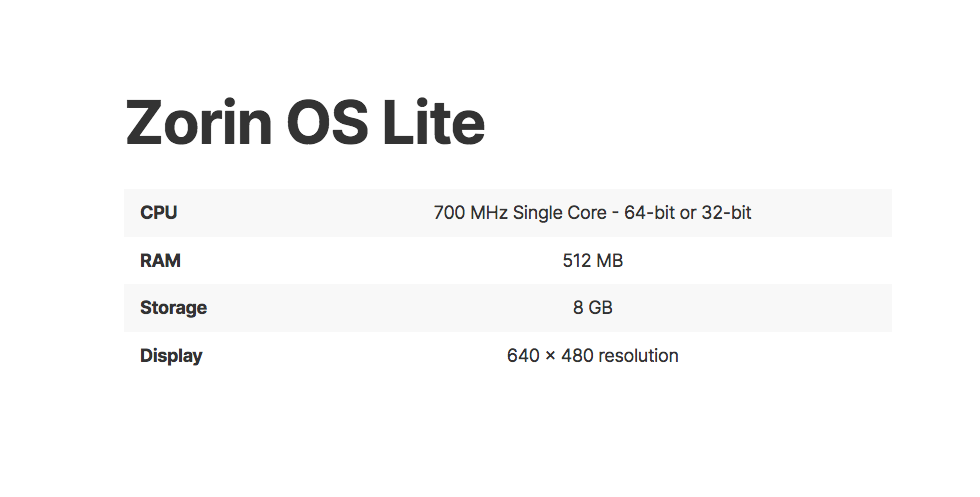Click the number 640 in Display row

(x=523, y=356)
